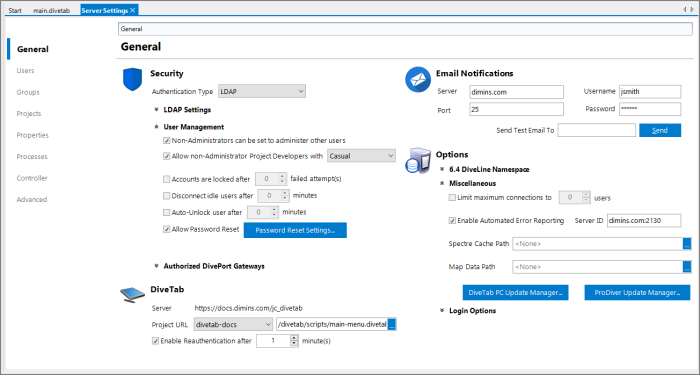Close the Server Settings tab
The image size is (700, 375).
[133, 10]
